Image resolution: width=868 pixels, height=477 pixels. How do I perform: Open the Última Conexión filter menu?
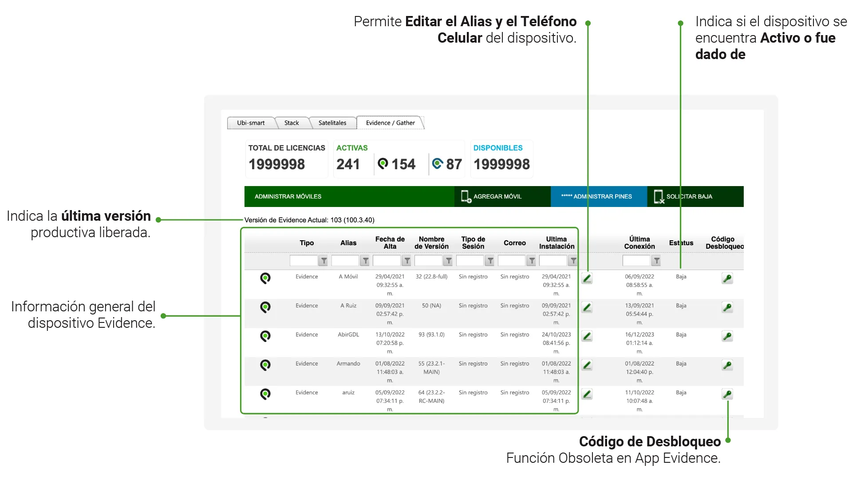[656, 261]
